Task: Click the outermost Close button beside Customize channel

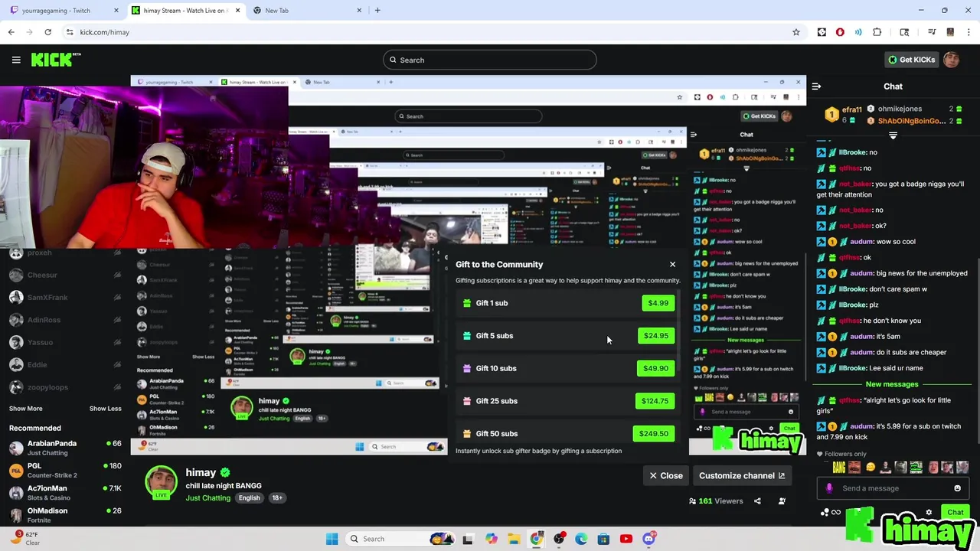Action: pyautogui.click(x=665, y=476)
